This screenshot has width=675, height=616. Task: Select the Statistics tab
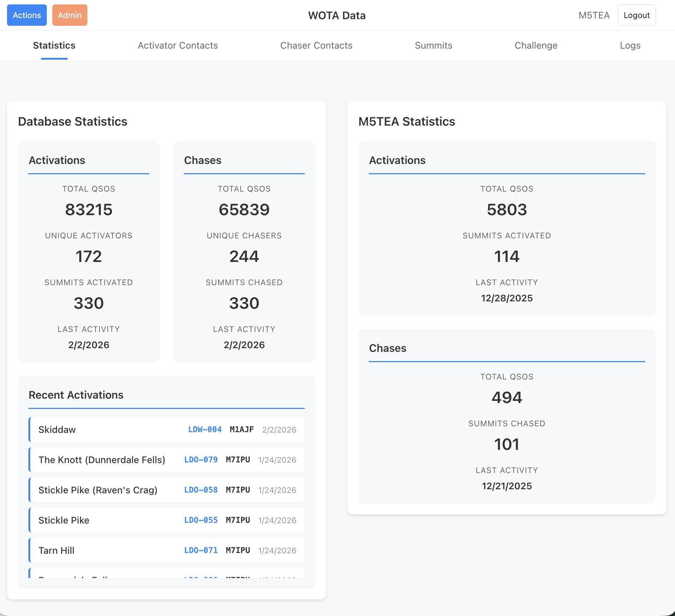point(54,45)
